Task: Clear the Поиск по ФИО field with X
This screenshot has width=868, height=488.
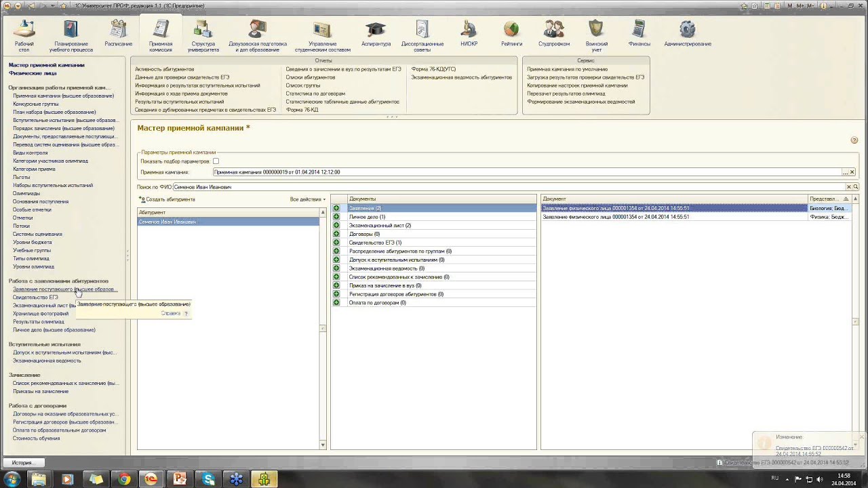Action: [848, 187]
